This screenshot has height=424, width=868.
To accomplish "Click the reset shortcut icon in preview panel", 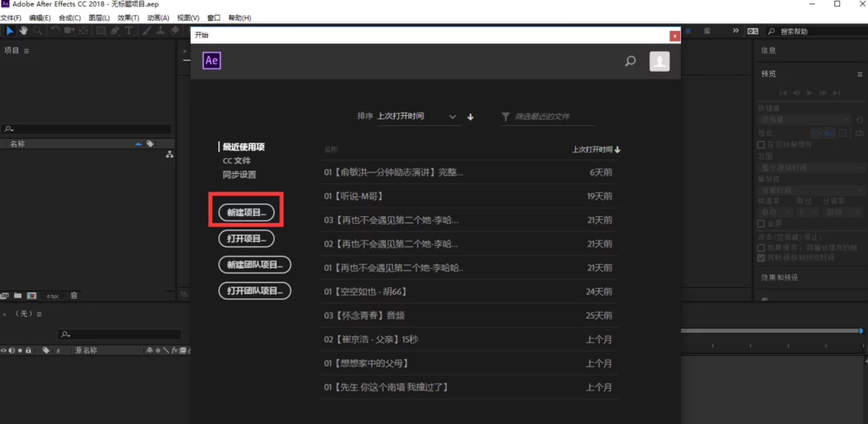I will click(860, 120).
